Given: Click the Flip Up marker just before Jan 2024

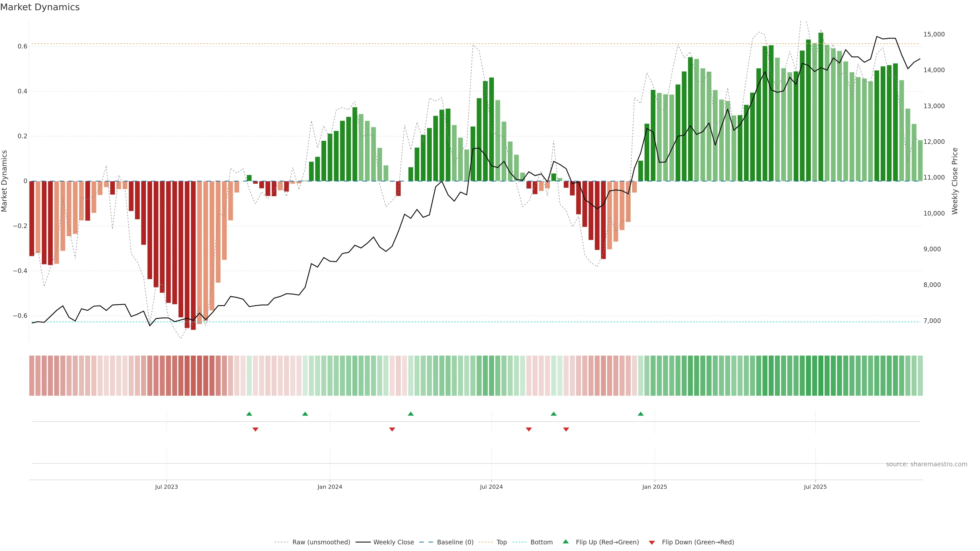Looking at the screenshot, I should pos(305,414).
